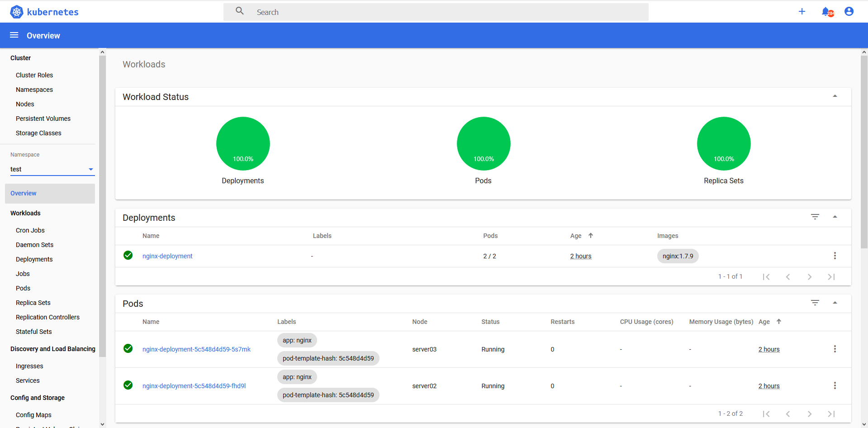Go to previous page of Pods
868x428 pixels.
pyautogui.click(x=788, y=414)
